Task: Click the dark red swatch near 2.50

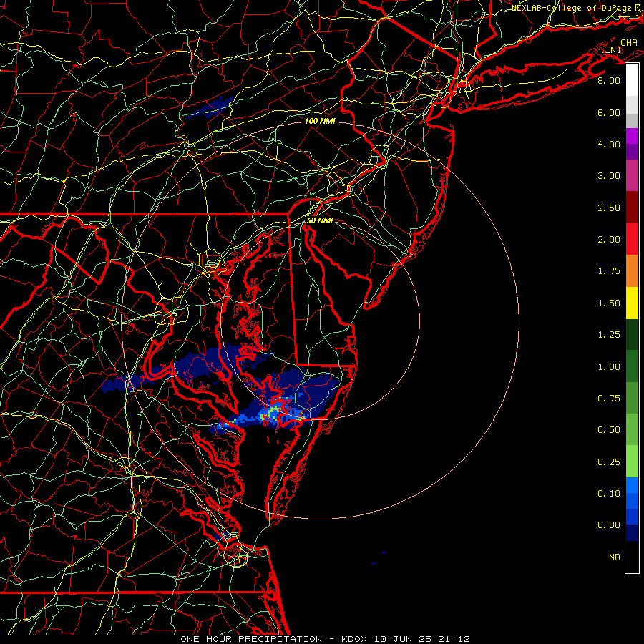Action: pos(632,208)
